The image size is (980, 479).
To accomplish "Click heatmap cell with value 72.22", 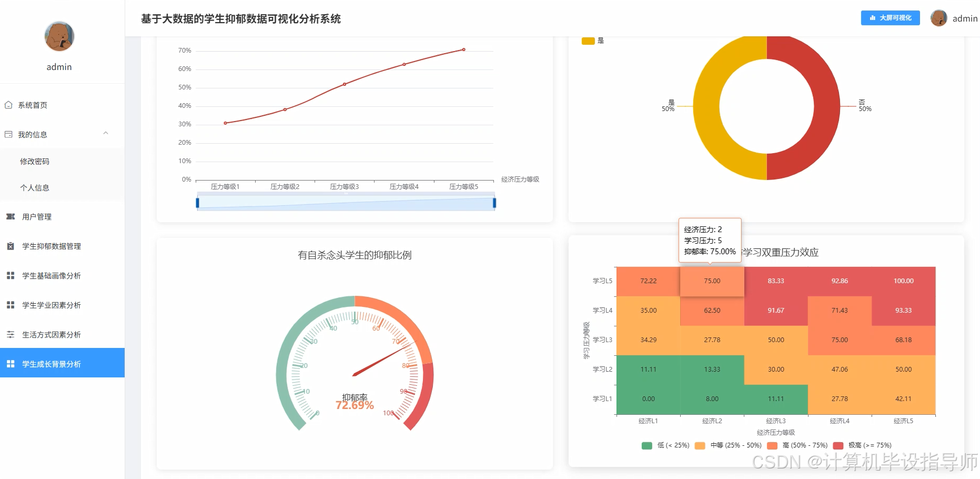I will coord(648,281).
